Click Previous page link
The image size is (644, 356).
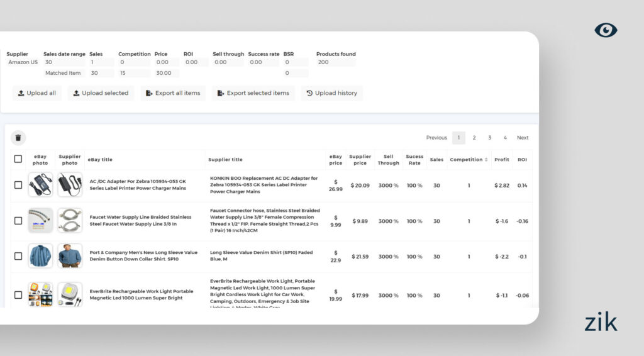[436, 138]
